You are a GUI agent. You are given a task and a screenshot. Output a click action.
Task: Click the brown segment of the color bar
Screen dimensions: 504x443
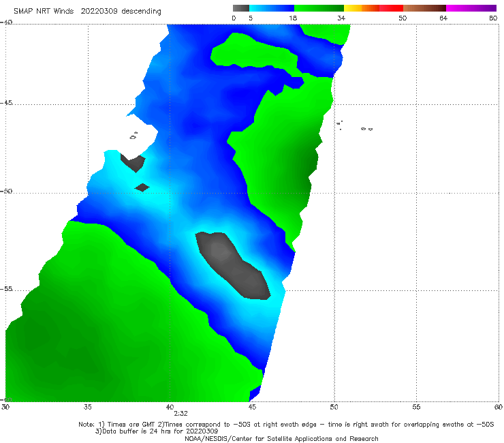pyautogui.click(x=424, y=8)
